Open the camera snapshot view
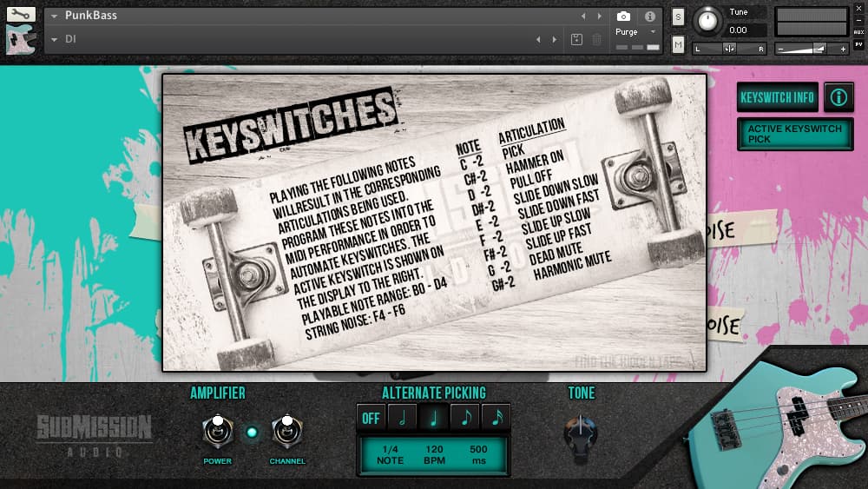This screenshot has height=489, width=868. [x=623, y=17]
